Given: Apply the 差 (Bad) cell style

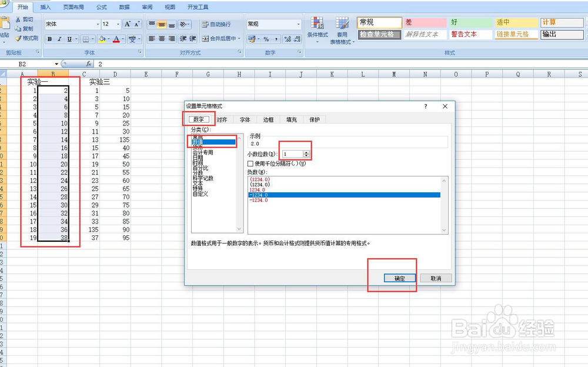Looking at the screenshot, I should click(425, 22).
